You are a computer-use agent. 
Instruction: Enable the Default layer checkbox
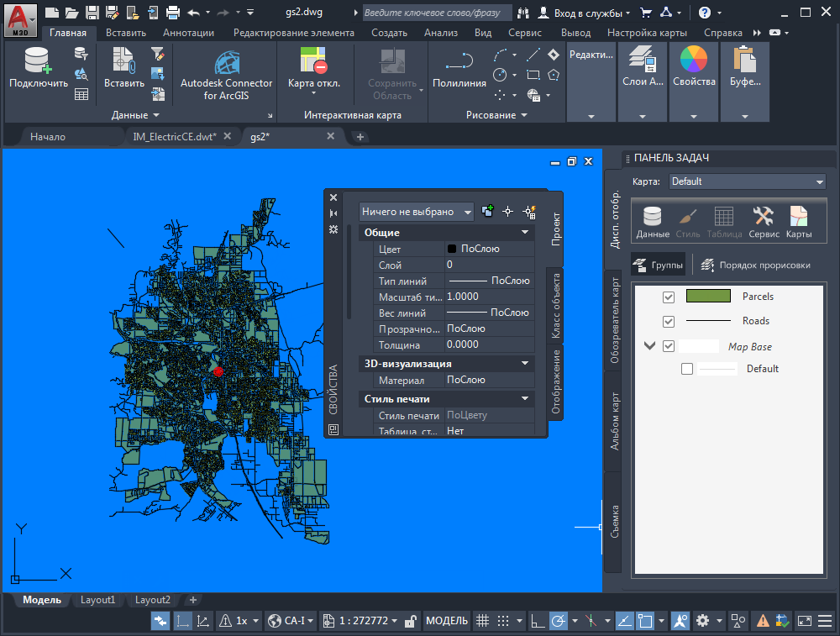(x=687, y=369)
